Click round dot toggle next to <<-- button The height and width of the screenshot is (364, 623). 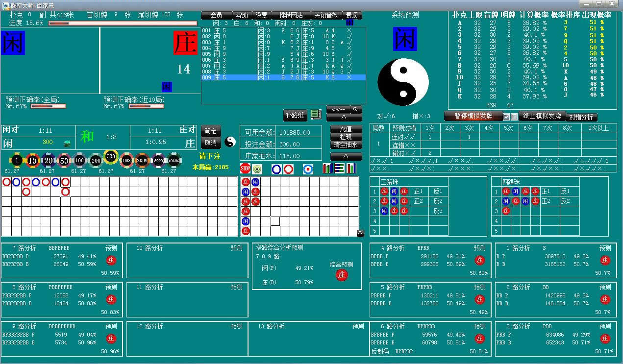(x=355, y=109)
